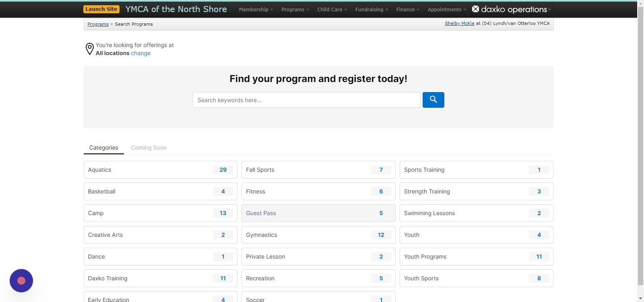Open the Youth category with 4 offerings
The width and height of the screenshot is (644, 302).
click(x=477, y=235)
